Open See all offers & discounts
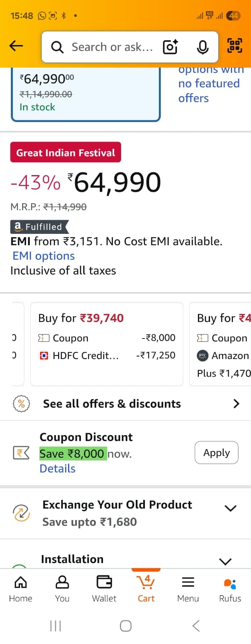 click(x=125, y=404)
